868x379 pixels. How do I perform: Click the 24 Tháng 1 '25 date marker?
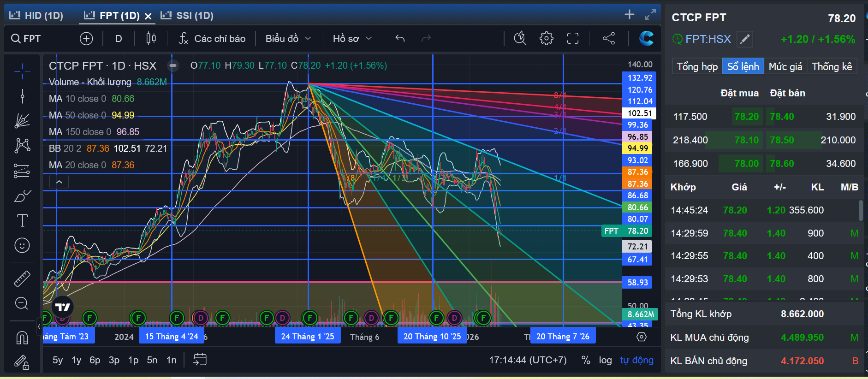click(x=308, y=336)
